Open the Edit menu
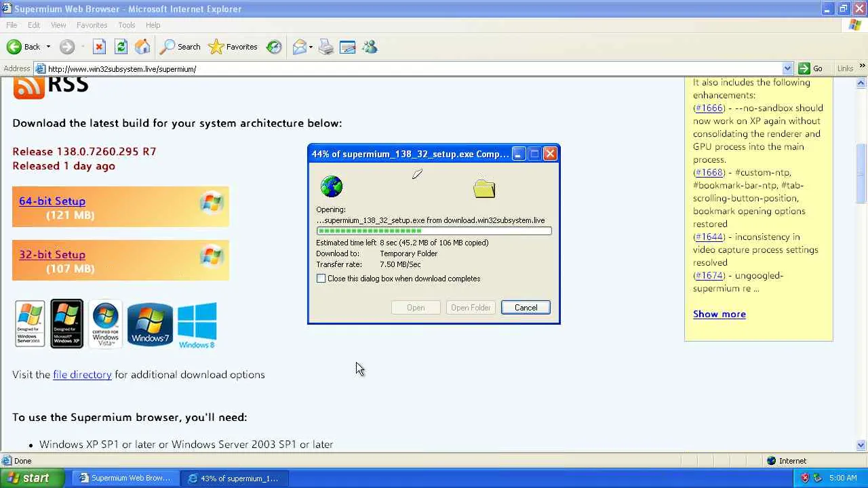The height and width of the screenshot is (488, 868). (x=34, y=25)
